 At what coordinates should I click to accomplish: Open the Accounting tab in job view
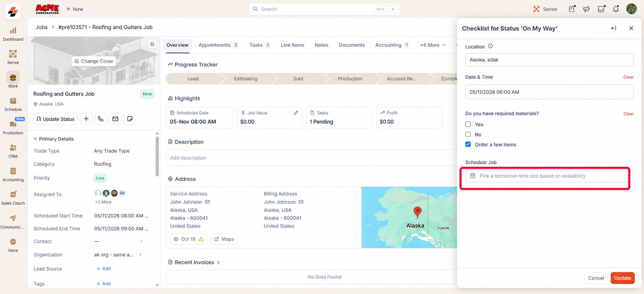(392, 45)
